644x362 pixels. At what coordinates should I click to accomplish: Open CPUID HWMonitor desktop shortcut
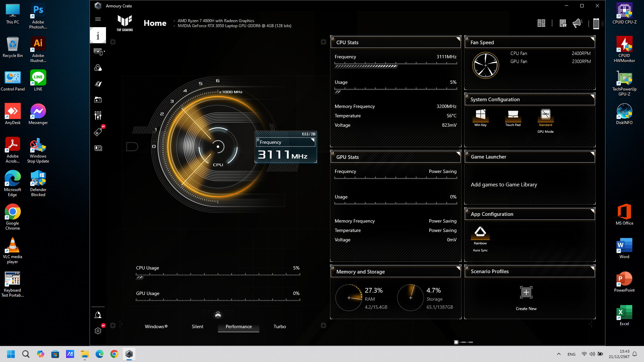[x=624, y=49]
